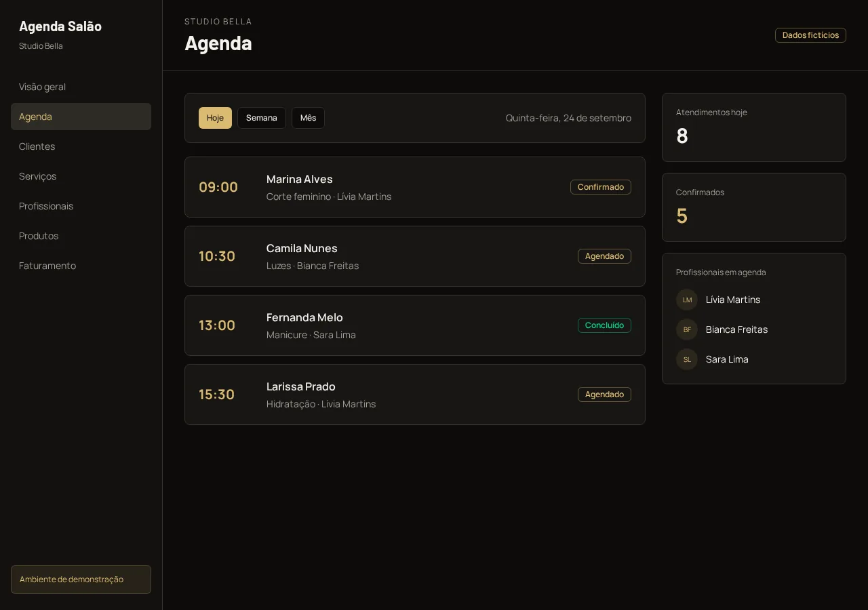
Task: Click the Agendado status on Larissa Prado
Action: pyautogui.click(x=604, y=394)
